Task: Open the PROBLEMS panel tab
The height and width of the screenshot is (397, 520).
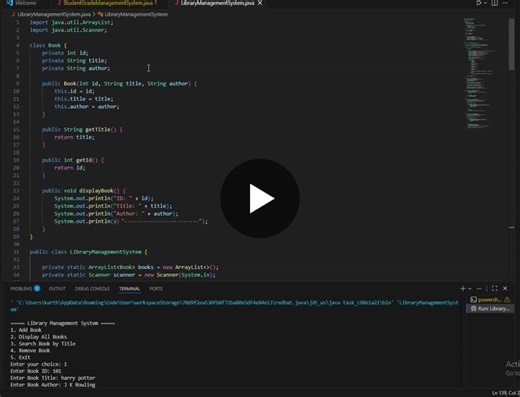Action: (21, 289)
